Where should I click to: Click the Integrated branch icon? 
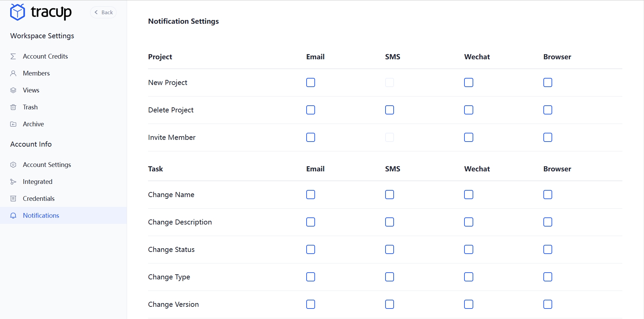tap(13, 182)
